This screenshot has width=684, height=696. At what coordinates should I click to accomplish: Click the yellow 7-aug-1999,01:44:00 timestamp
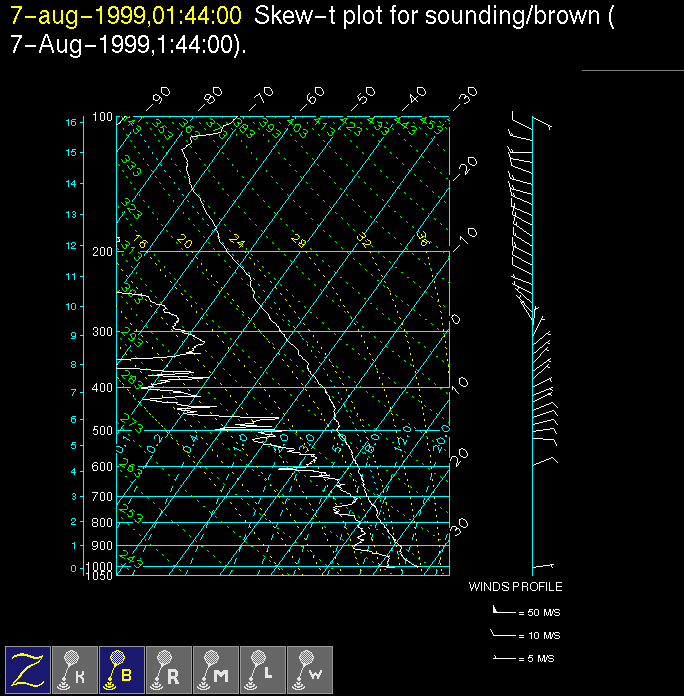[126, 15]
